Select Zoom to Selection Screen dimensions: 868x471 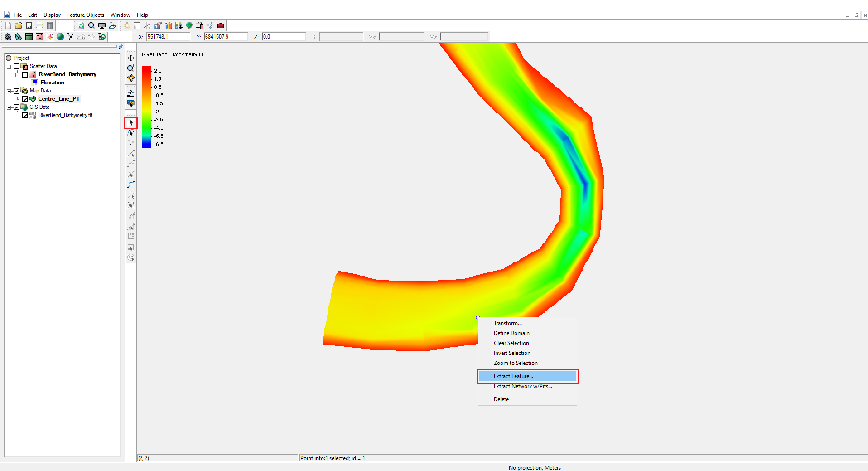(515, 363)
